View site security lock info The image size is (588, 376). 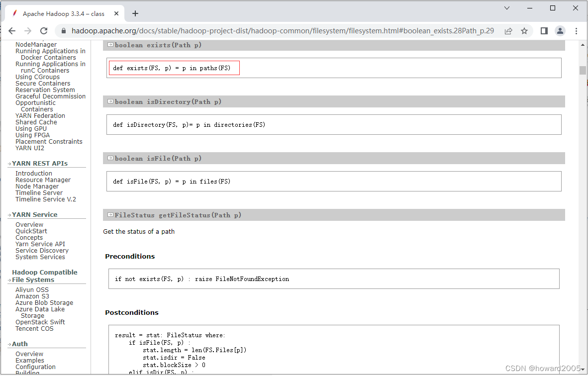63,31
